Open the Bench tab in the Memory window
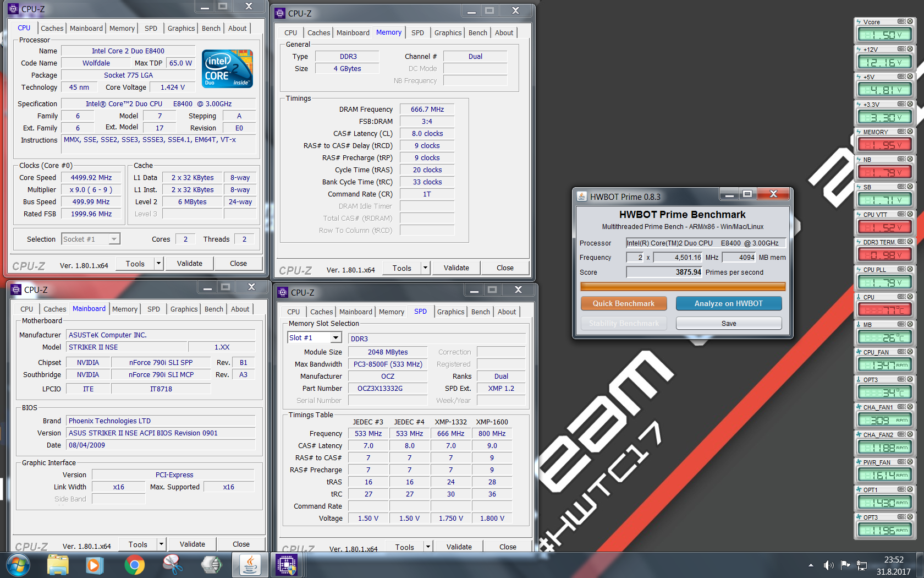Image resolution: width=924 pixels, height=578 pixels. (478, 33)
